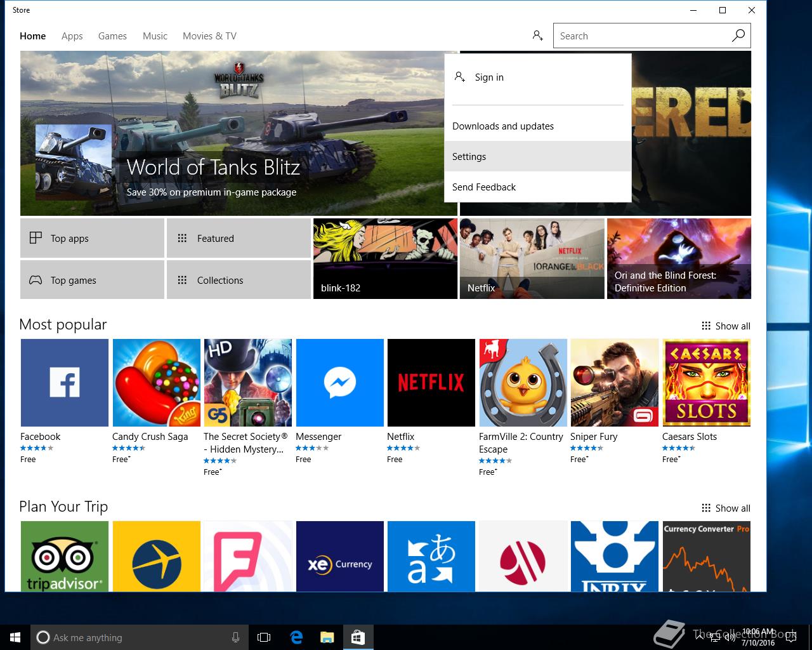
Task: Choose Send Feedback in the menu
Action: pyautogui.click(x=538, y=187)
